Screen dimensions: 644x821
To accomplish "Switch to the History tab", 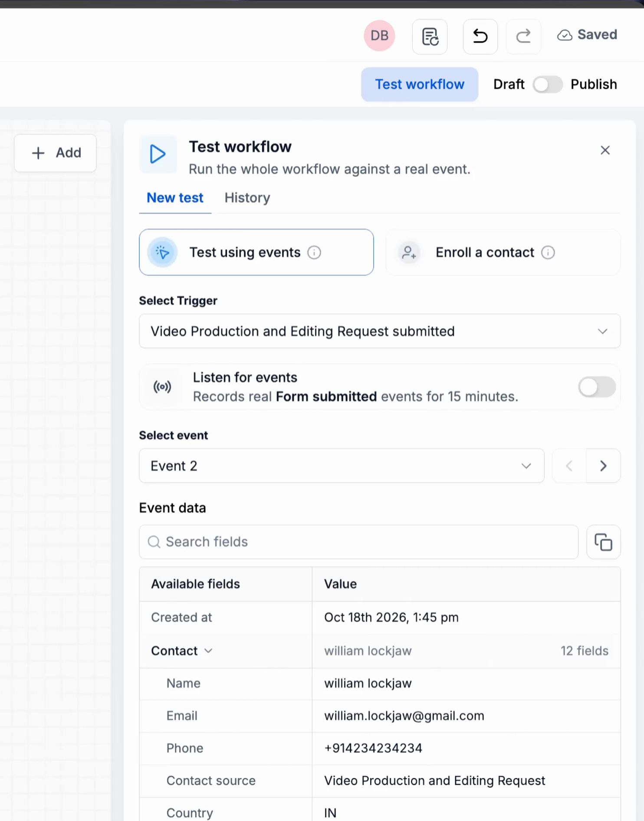I will (x=247, y=198).
